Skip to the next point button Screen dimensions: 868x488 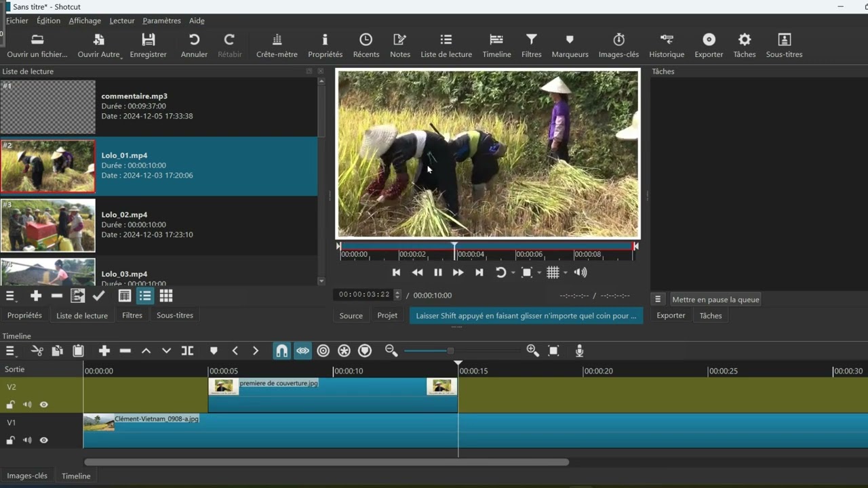tap(479, 272)
